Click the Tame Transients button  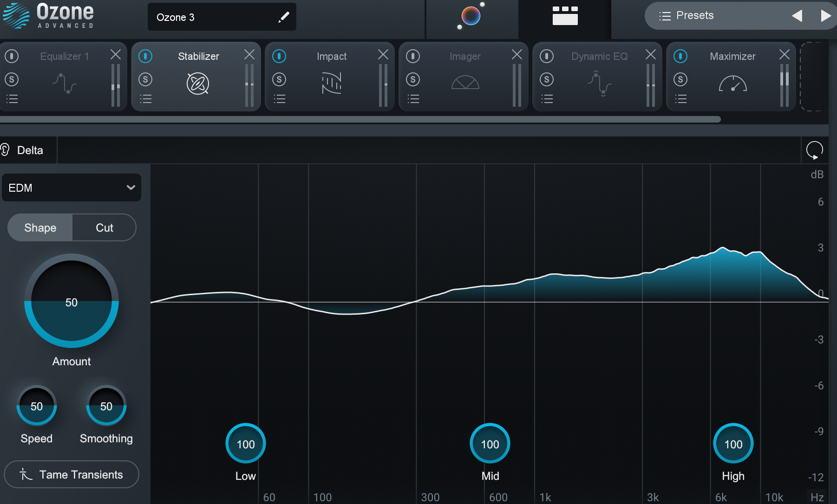click(71, 474)
